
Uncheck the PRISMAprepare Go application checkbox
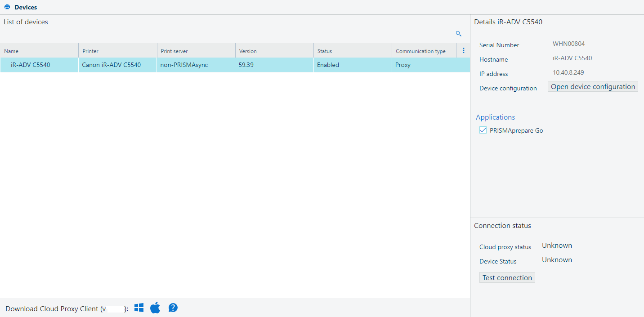point(483,130)
